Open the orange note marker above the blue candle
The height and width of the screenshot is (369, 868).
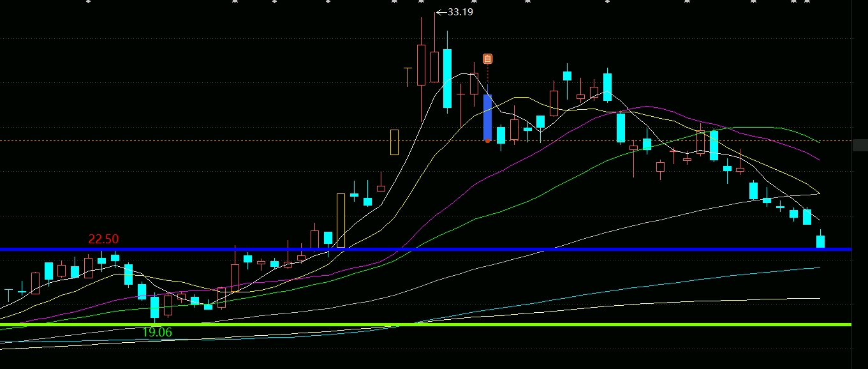point(488,59)
